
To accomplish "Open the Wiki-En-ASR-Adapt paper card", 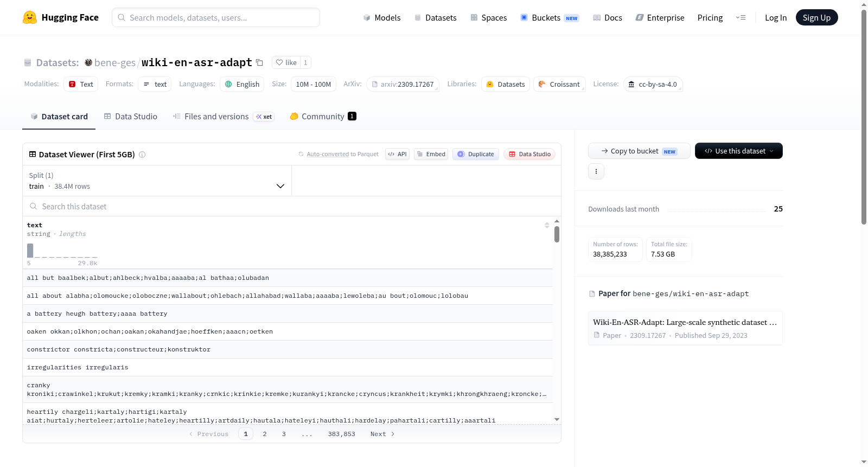I will click(x=685, y=328).
